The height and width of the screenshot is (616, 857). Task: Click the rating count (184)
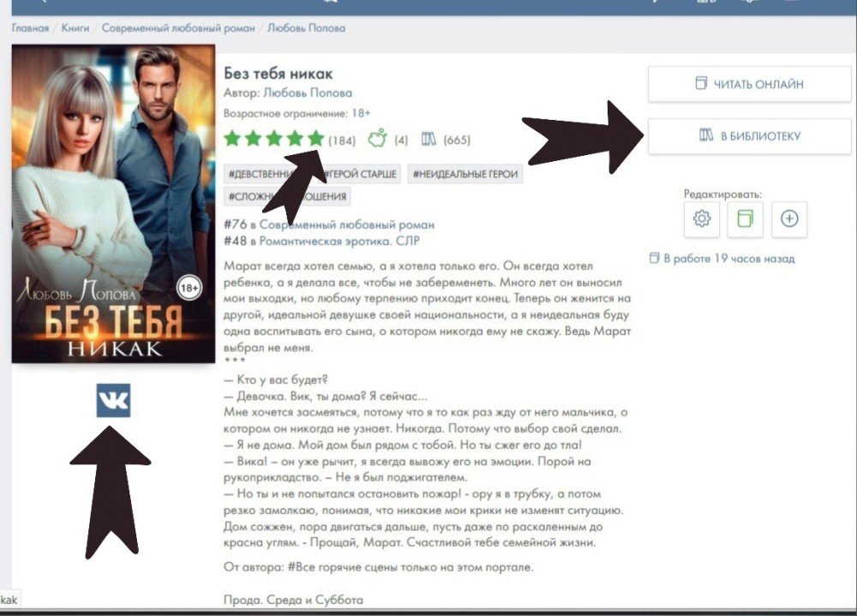point(342,141)
